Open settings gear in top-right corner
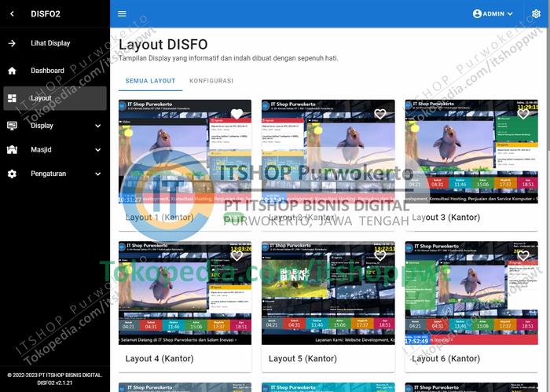Image resolution: width=550 pixels, height=392 pixels. pyautogui.click(x=536, y=13)
